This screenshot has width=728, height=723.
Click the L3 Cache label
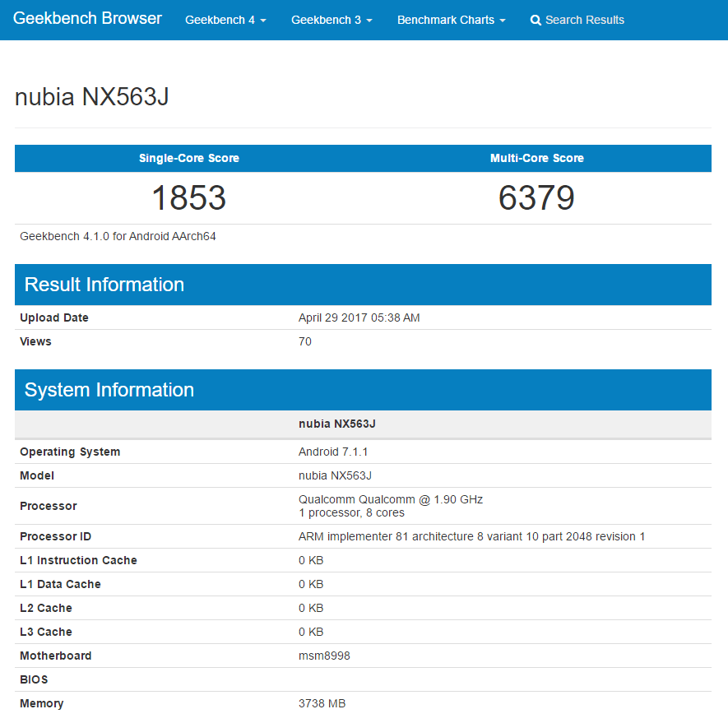click(46, 632)
